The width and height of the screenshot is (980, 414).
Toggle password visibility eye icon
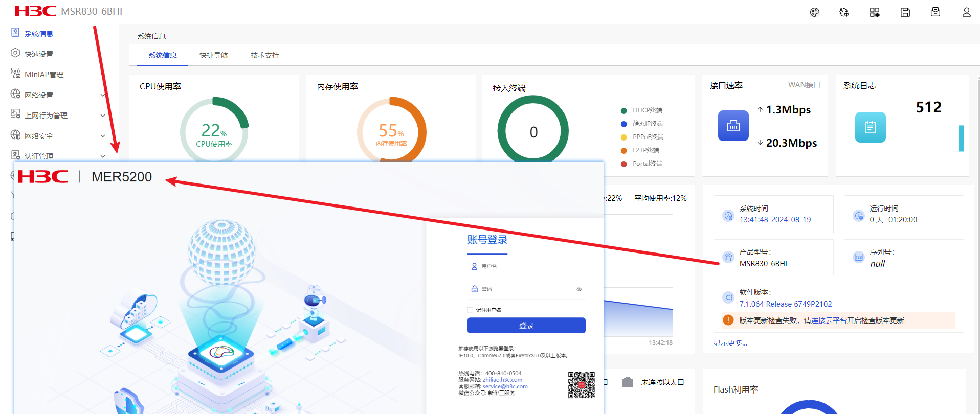579,289
